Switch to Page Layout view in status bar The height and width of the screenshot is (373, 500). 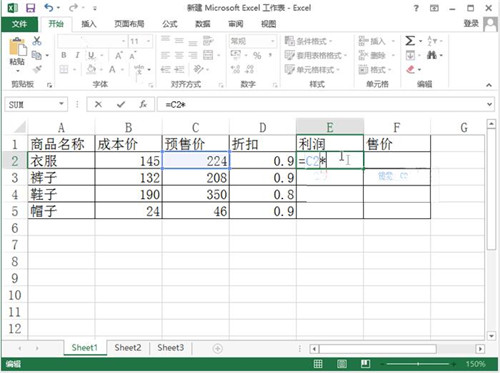[x=342, y=364]
